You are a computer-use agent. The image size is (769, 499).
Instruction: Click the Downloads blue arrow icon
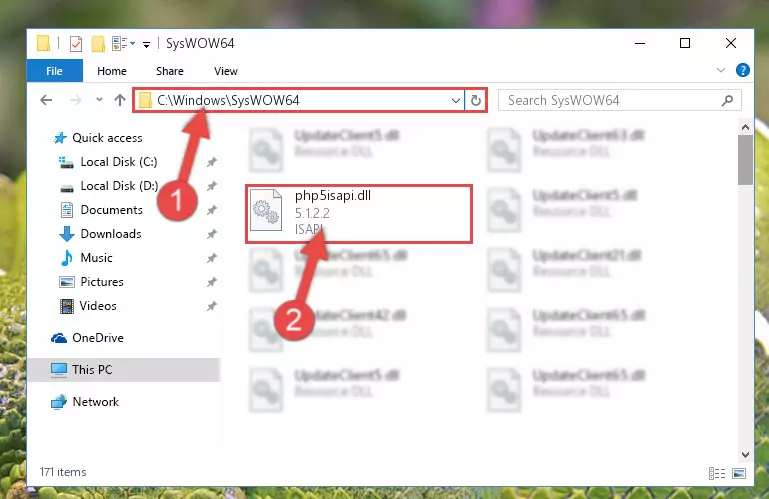tap(67, 234)
